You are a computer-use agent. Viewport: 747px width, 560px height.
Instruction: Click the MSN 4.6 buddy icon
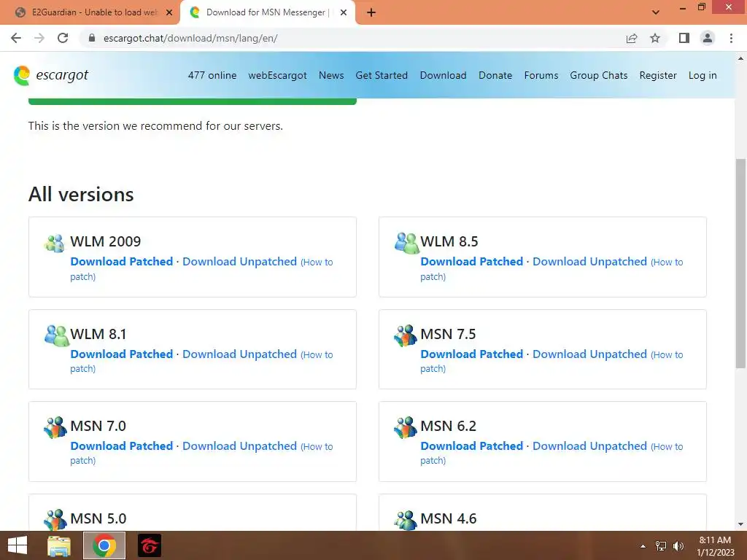(406, 519)
